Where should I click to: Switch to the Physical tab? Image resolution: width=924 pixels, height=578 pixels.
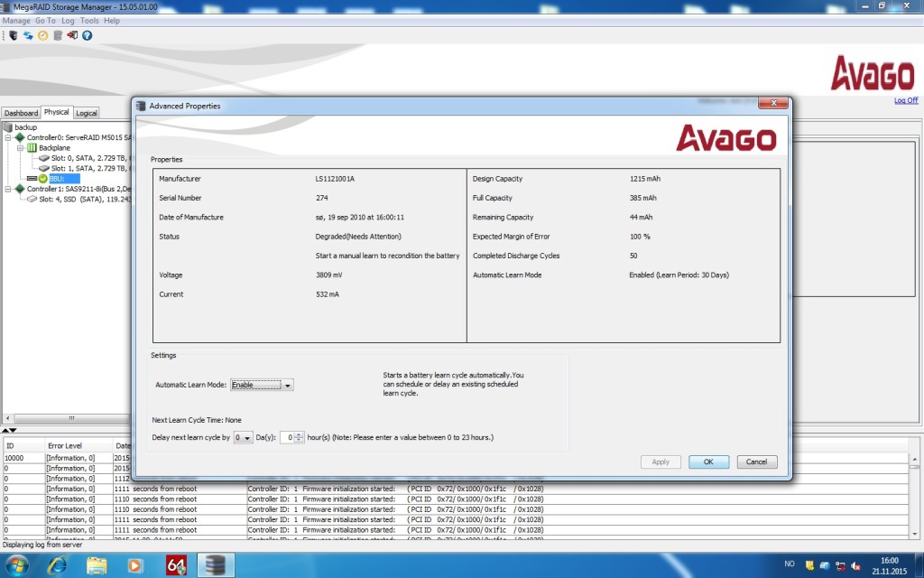[x=57, y=112]
